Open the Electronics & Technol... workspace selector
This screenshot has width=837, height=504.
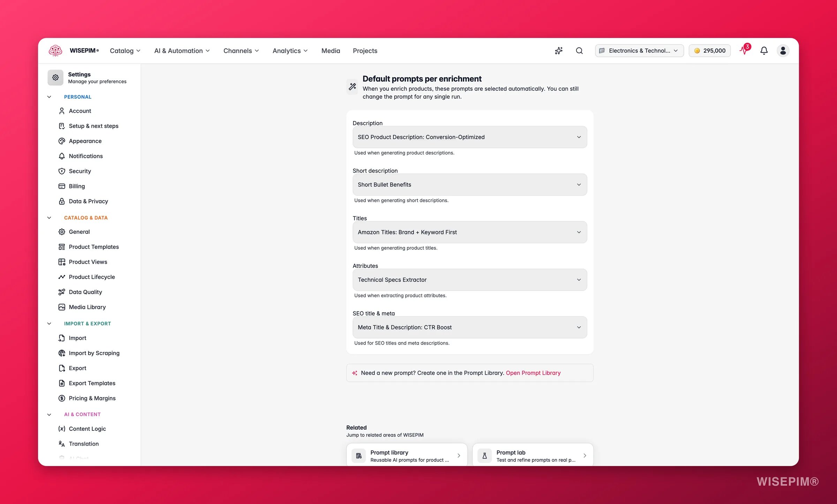click(x=639, y=51)
